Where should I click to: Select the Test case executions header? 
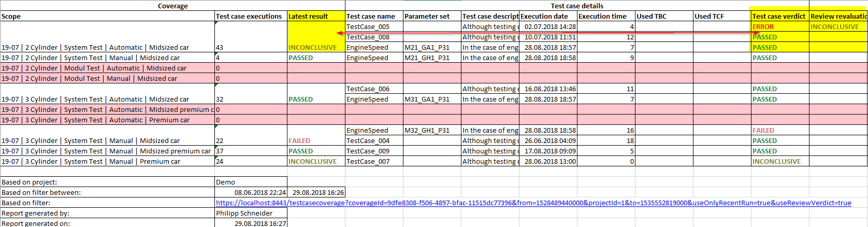click(251, 17)
